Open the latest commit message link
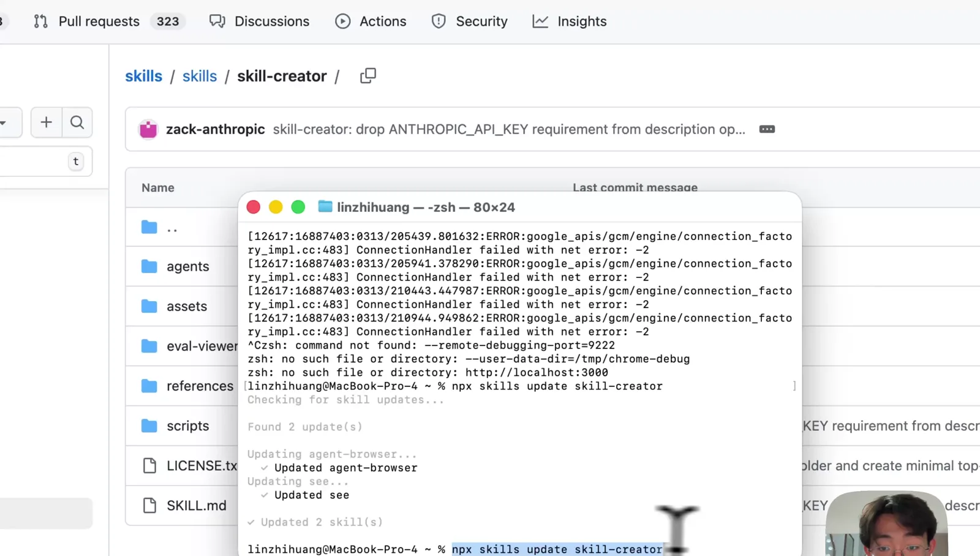The width and height of the screenshot is (980, 556). 509,129
